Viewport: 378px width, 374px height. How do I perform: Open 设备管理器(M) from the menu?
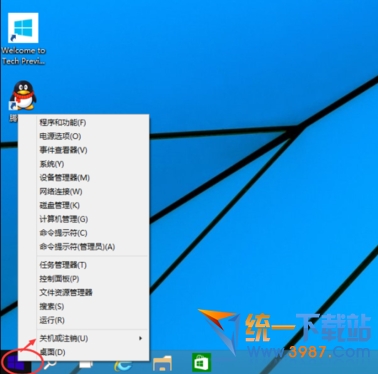[83, 178]
